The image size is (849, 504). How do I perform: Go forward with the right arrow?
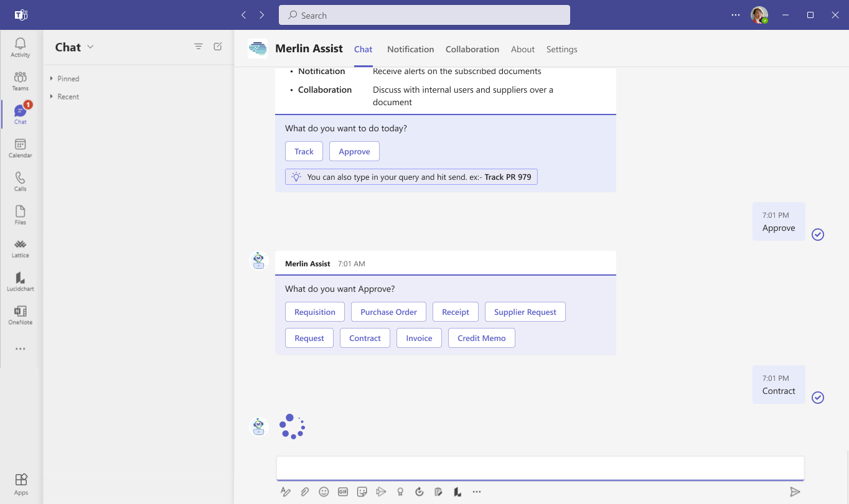click(261, 15)
